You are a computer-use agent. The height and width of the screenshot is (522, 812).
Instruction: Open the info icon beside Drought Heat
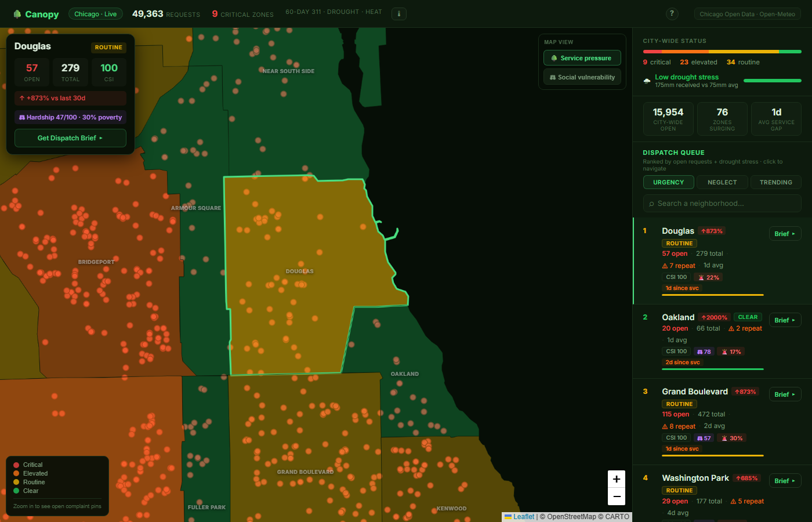399,13
